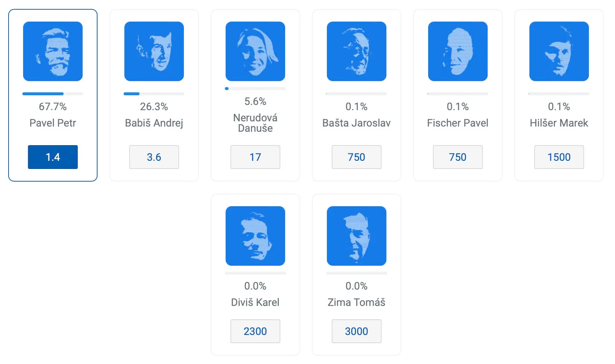Choose the 1500 odds for Hilšer Marek
The width and height of the screenshot is (615, 364).
559,157
